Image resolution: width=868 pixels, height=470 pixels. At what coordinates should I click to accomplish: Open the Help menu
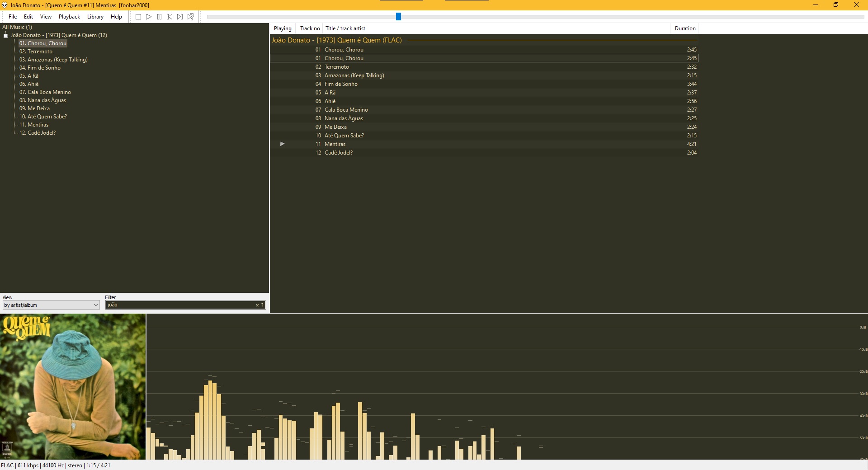click(116, 17)
